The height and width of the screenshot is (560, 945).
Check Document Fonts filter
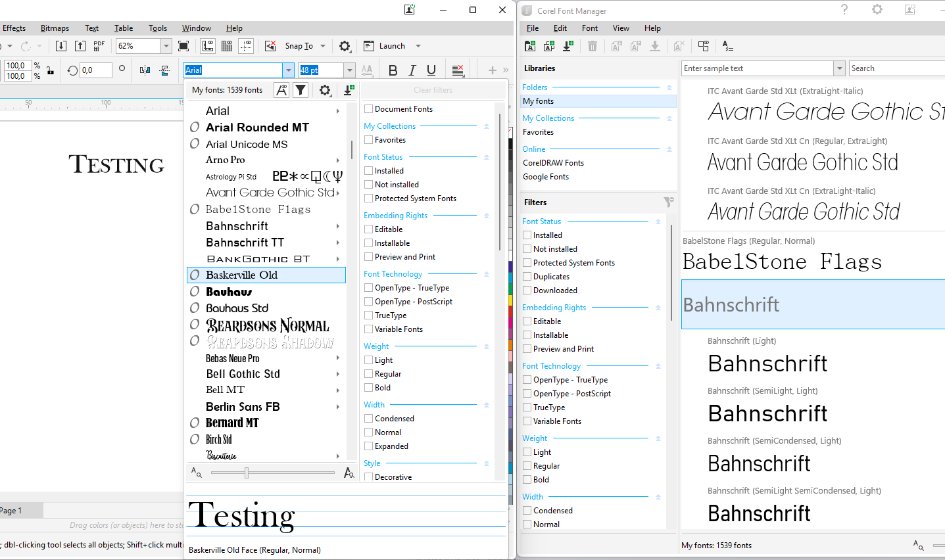[369, 109]
